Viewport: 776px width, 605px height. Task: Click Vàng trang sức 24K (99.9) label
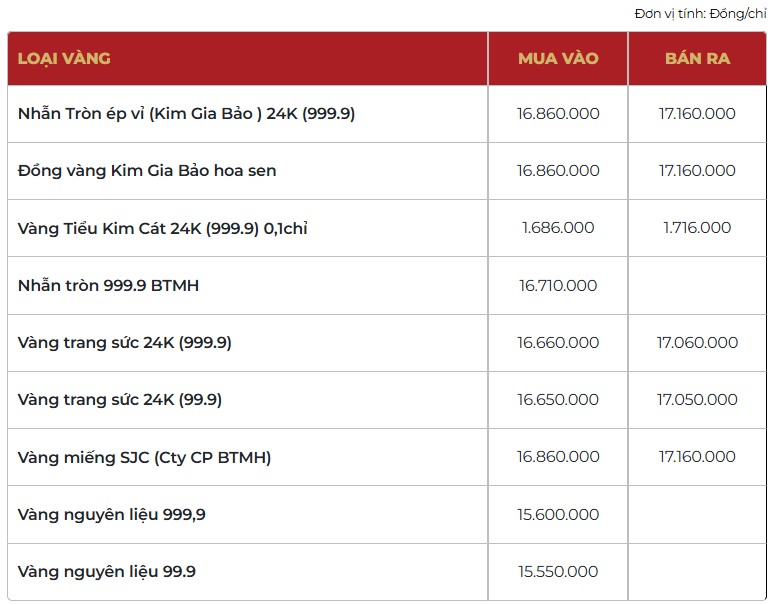[120, 400]
